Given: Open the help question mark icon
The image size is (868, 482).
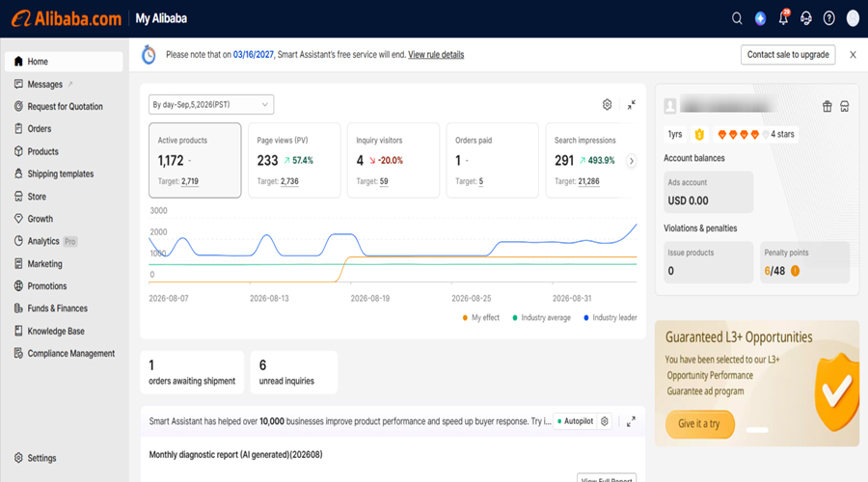Looking at the screenshot, I should (828, 19).
